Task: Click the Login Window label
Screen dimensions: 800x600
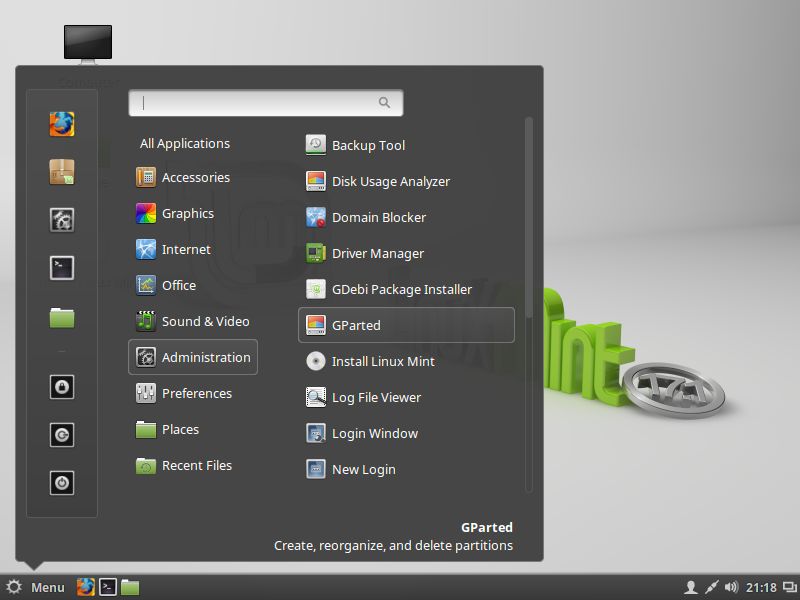Action: 375,434
